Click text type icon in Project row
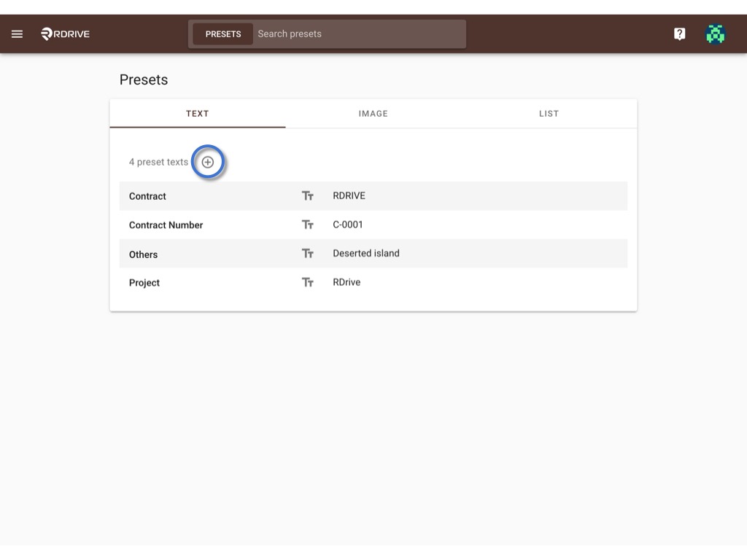 click(x=308, y=282)
